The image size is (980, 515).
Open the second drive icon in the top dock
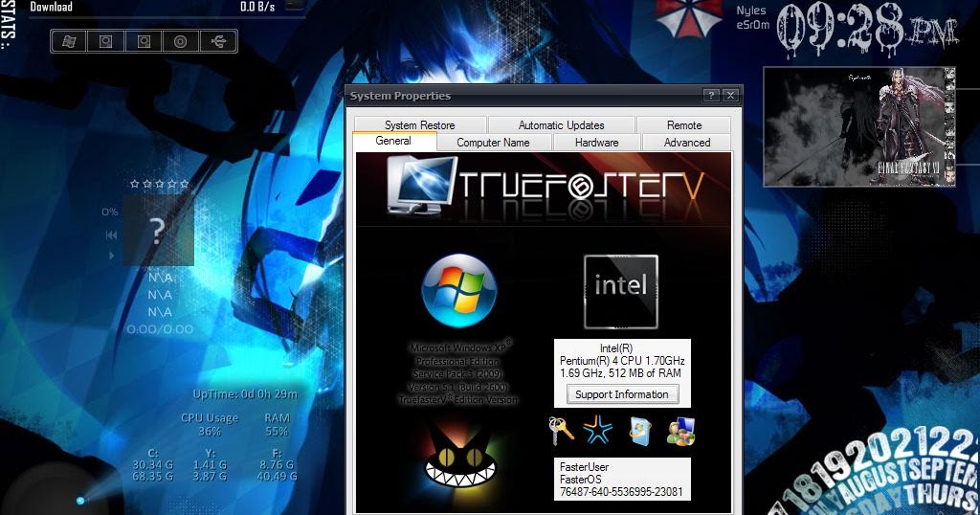(x=144, y=42)
